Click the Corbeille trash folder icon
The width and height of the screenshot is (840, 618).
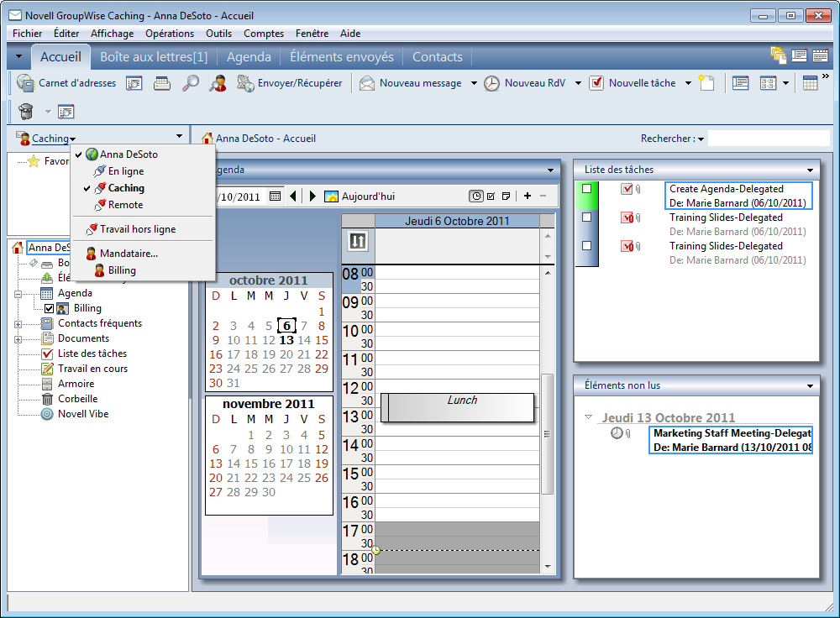tap(47, 399)
